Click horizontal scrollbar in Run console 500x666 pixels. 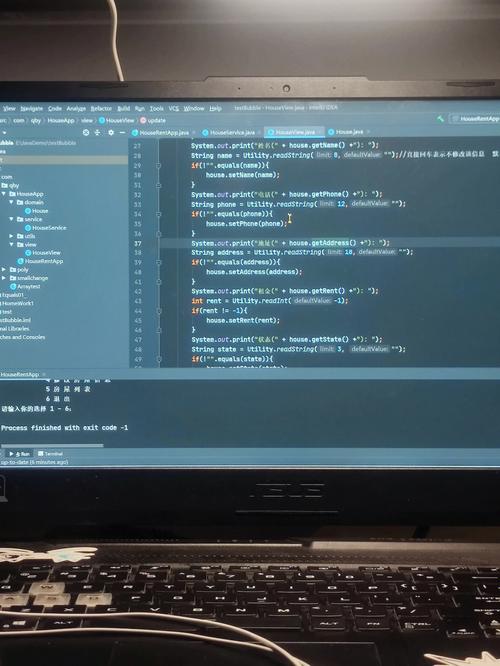52,446
